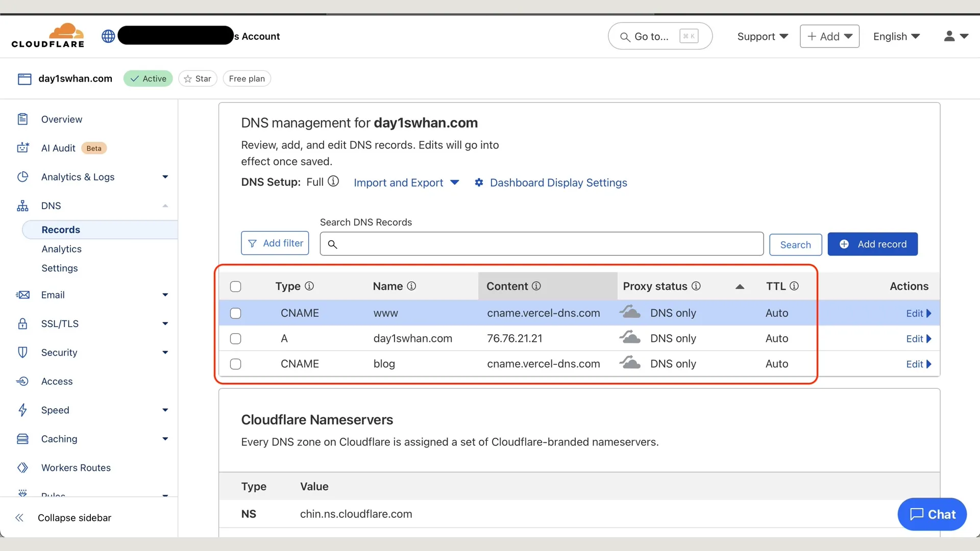Click the Free plan badge

[x=247, y=79]
